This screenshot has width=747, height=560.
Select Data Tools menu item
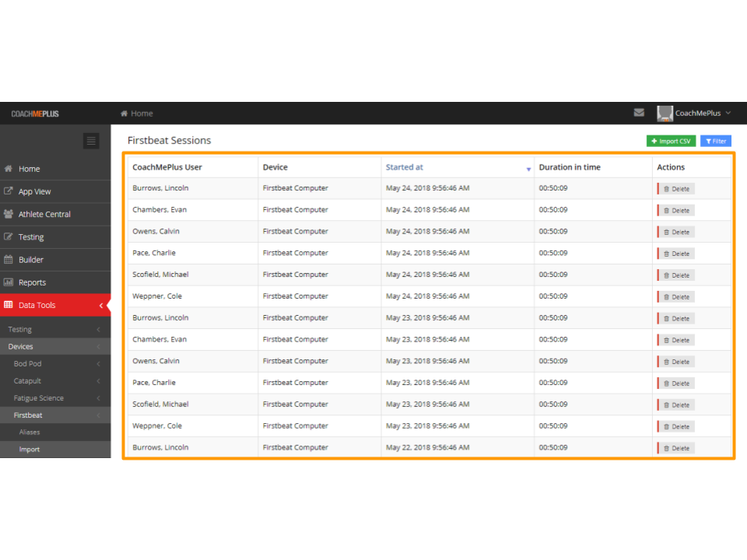click(x=55, y=305)
